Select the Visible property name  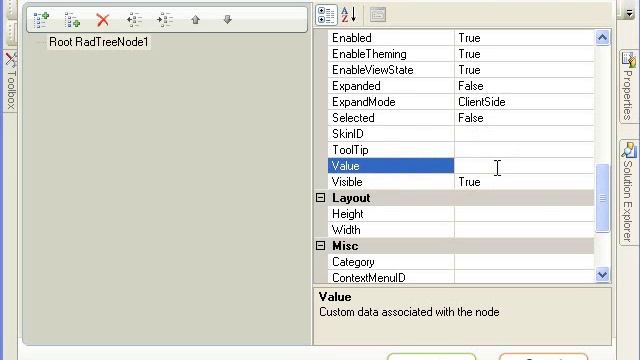[x=347, y=182]
